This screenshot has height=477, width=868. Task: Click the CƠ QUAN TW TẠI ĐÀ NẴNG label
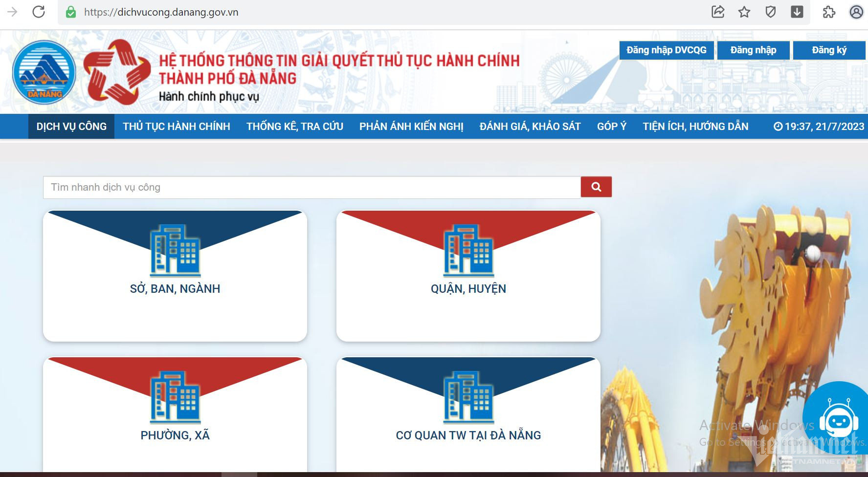pyautogui.click(x=468, y=435)
